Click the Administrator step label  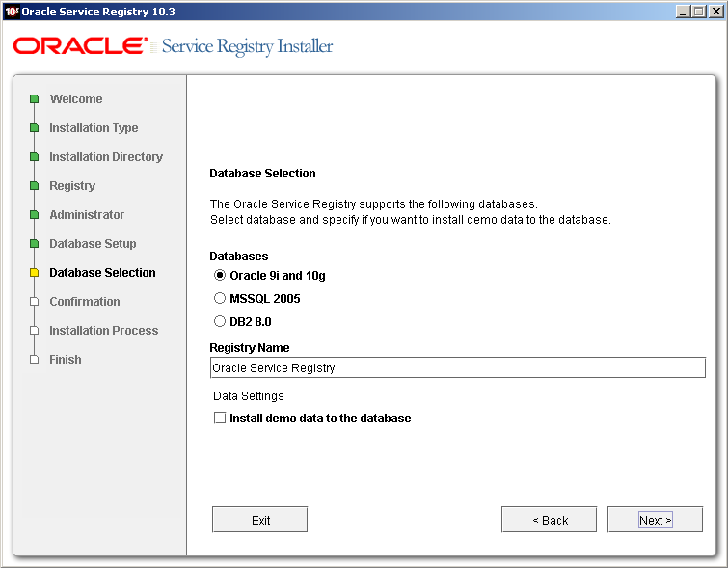tap(87, 215)
